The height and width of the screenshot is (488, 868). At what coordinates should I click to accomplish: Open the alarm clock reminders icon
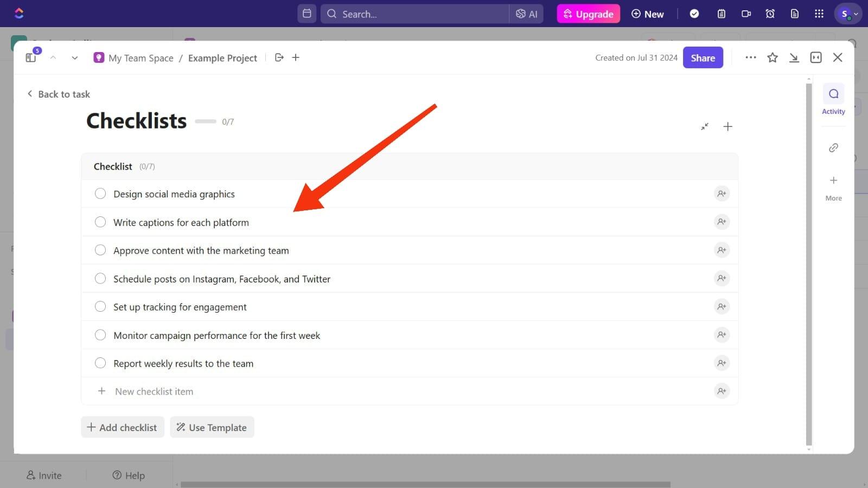(770, 14)
